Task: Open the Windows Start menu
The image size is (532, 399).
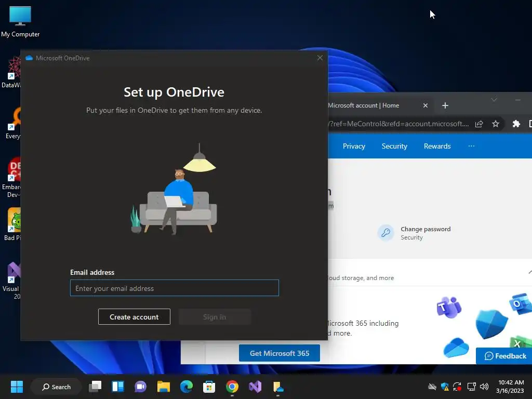Action: 17,387
